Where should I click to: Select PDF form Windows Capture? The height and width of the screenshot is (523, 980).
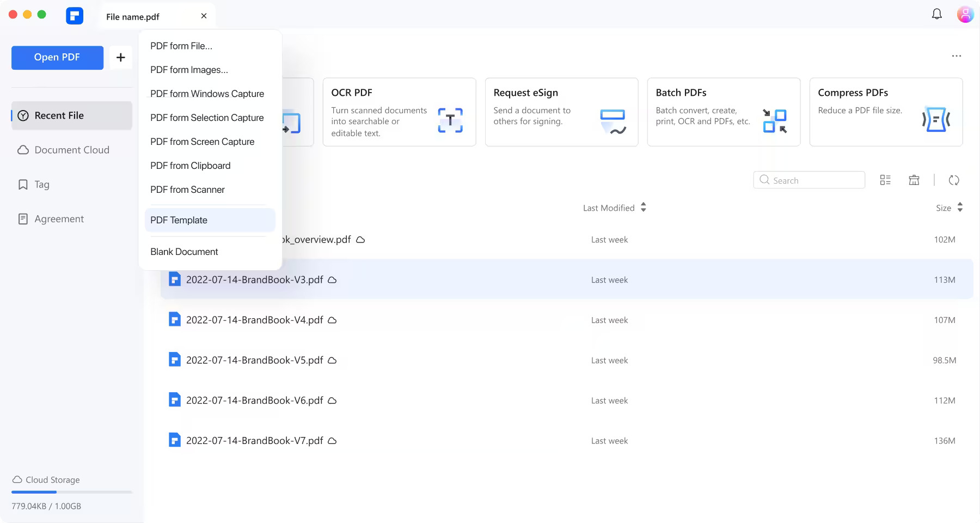(x=210, y=94)
